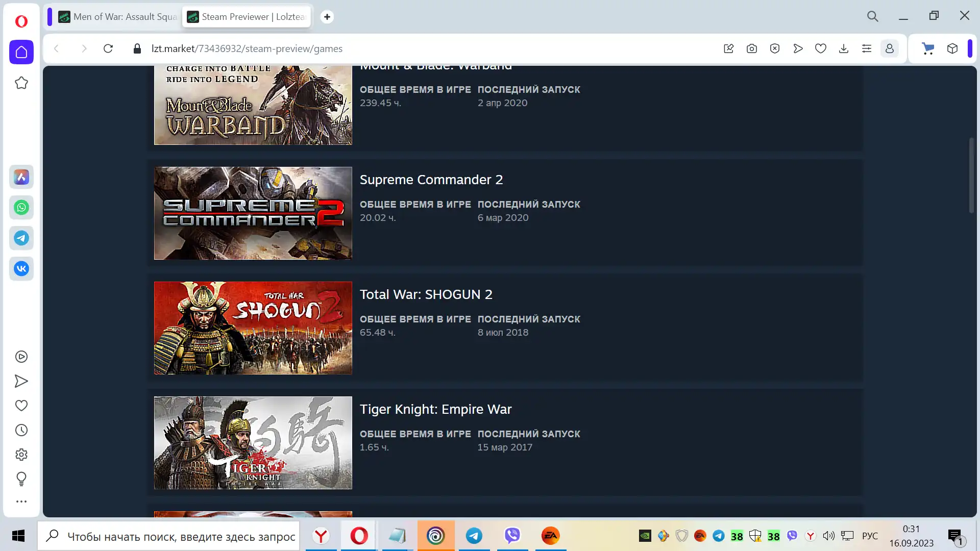This screenshot has width=980, height=551.
Task: Reload the current page
Action: tap(108, 48)
